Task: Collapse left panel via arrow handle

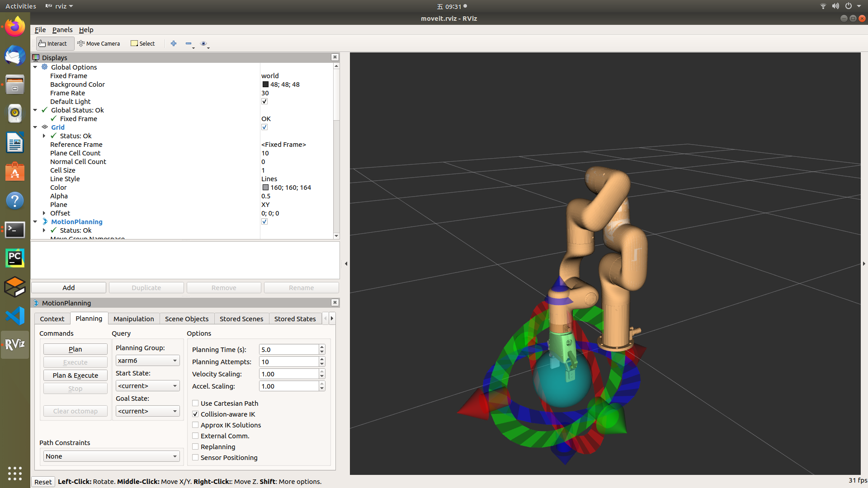Action: (x=346, y=263)
